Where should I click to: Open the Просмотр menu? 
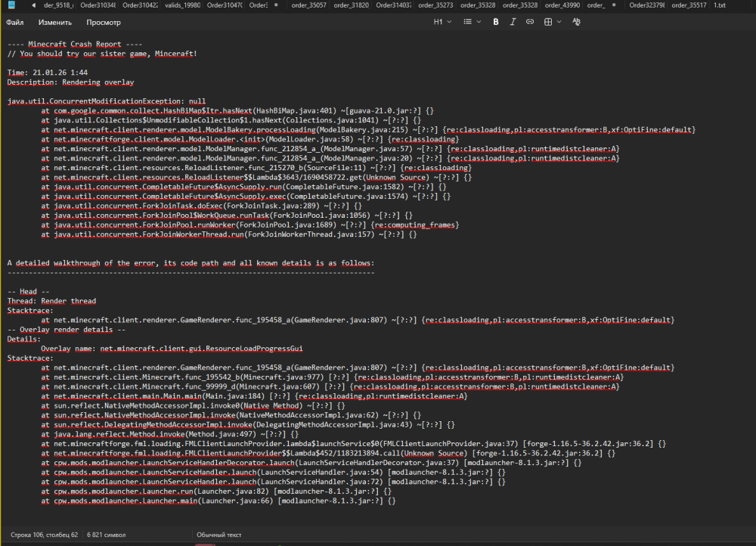(104, 22)
